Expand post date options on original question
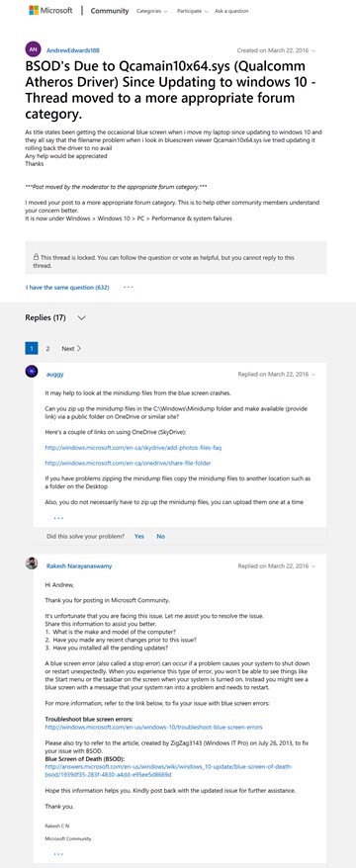Image resolution: width=356 pixels, height=868 pixels. coord(313,50)
